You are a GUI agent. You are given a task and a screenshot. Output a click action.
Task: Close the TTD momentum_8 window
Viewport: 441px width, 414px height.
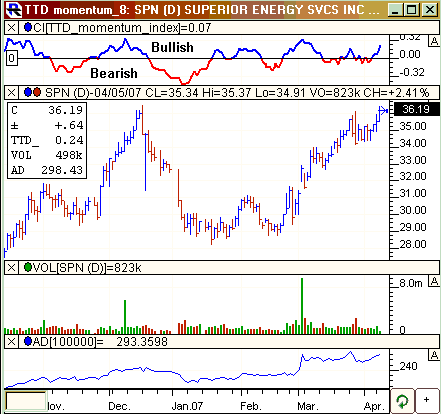click(x=430, y=10)
